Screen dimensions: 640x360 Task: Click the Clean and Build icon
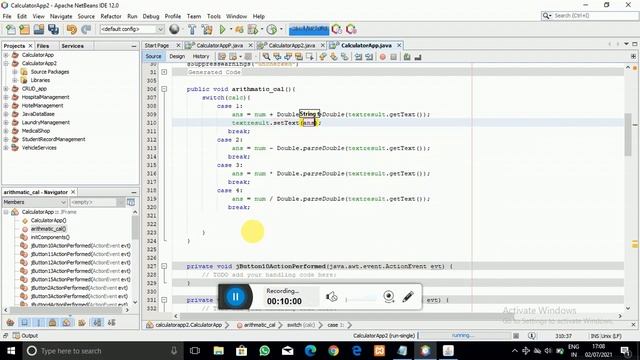[207, 29]
